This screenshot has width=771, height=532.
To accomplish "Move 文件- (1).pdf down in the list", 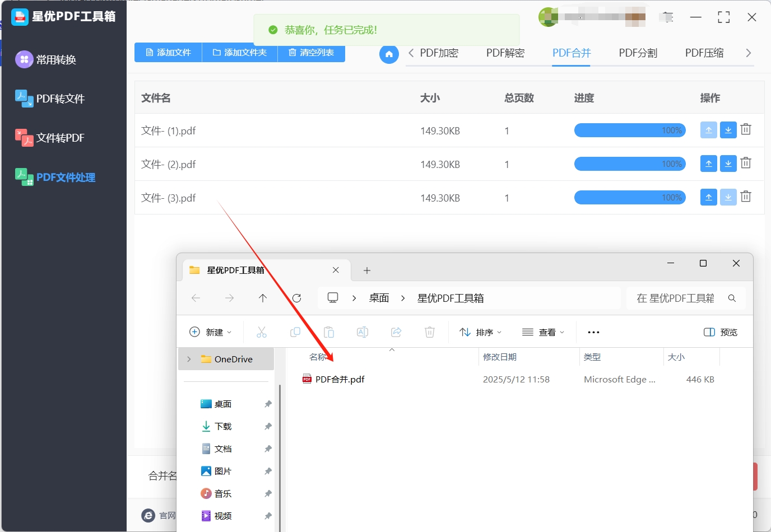I will [728, 130].
